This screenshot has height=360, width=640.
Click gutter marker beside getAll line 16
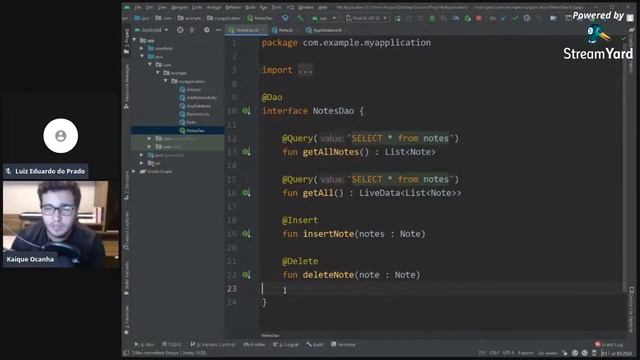[246, 193]
